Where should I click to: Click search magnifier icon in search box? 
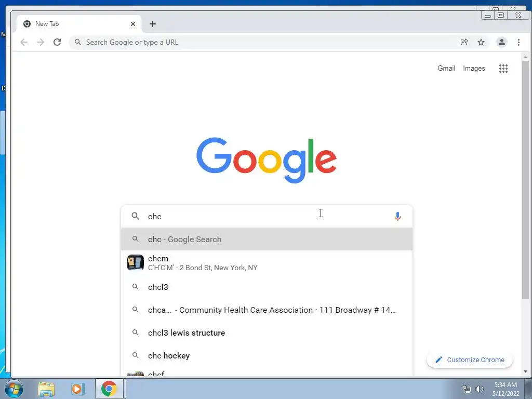click(136, 216)
